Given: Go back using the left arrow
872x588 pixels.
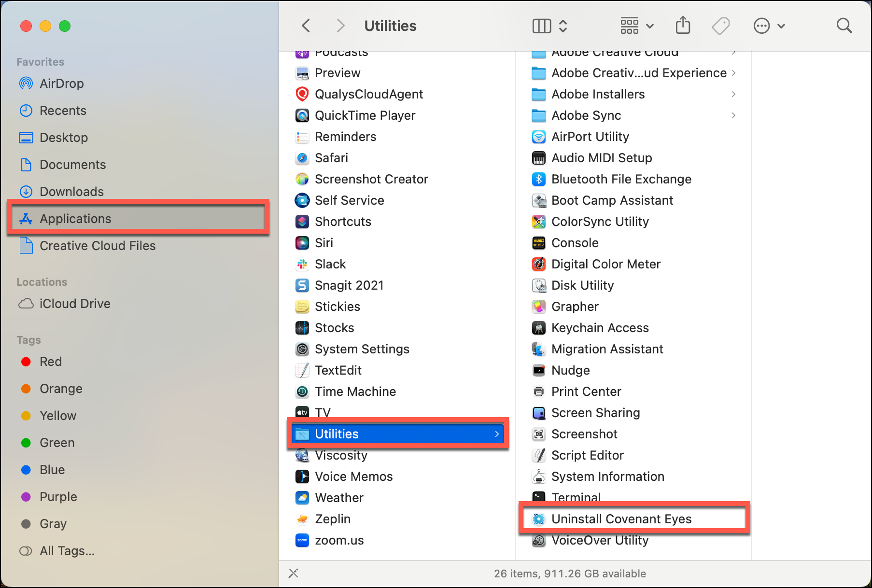Looking at the screenshot, I should coord(306,26).
